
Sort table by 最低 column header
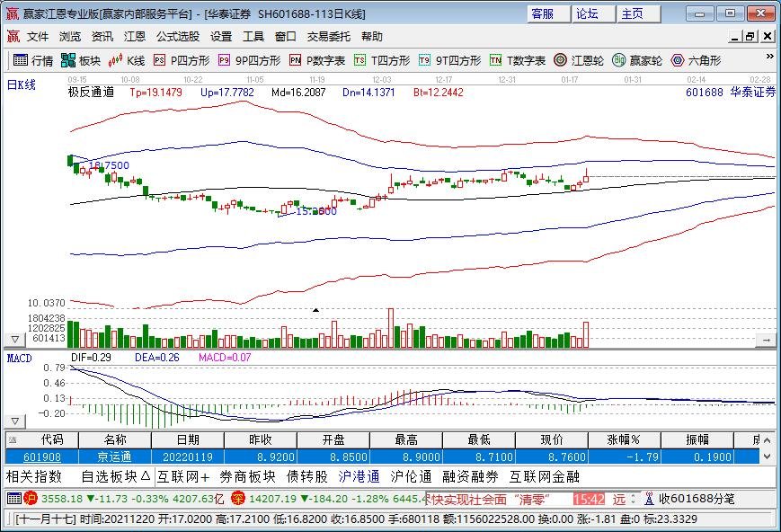[x=479, y=439]
